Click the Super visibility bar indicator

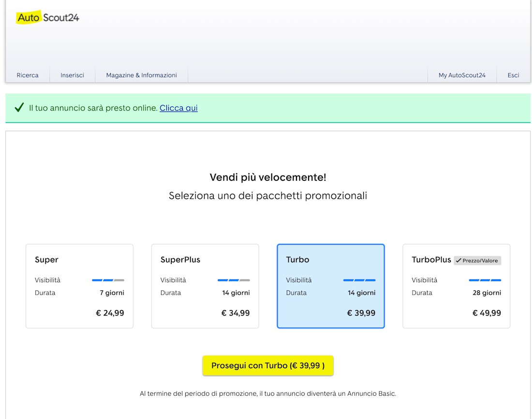[x=108, y=280]
